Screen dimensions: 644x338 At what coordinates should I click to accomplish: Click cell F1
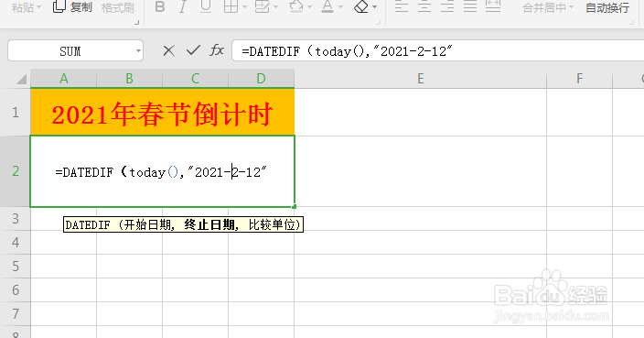(580, 113)
